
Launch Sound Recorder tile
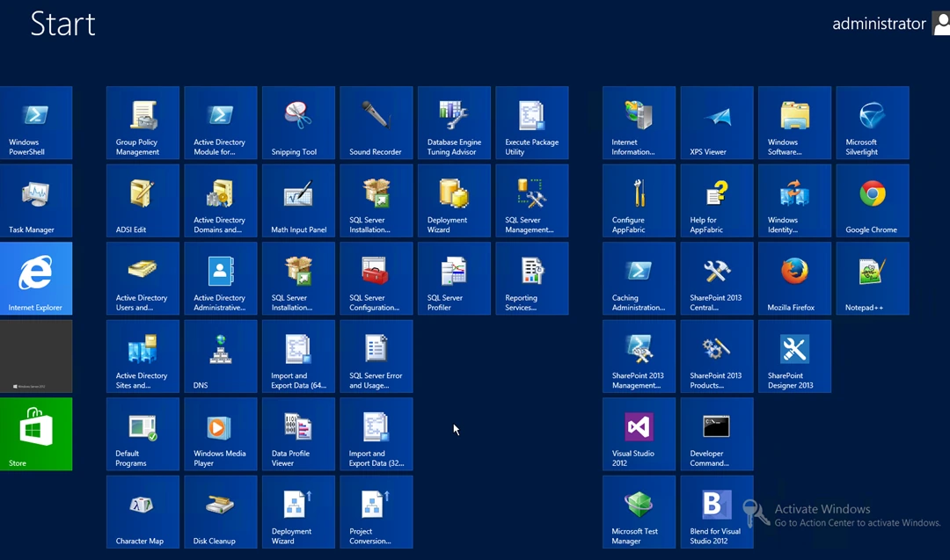click(376, 123)
